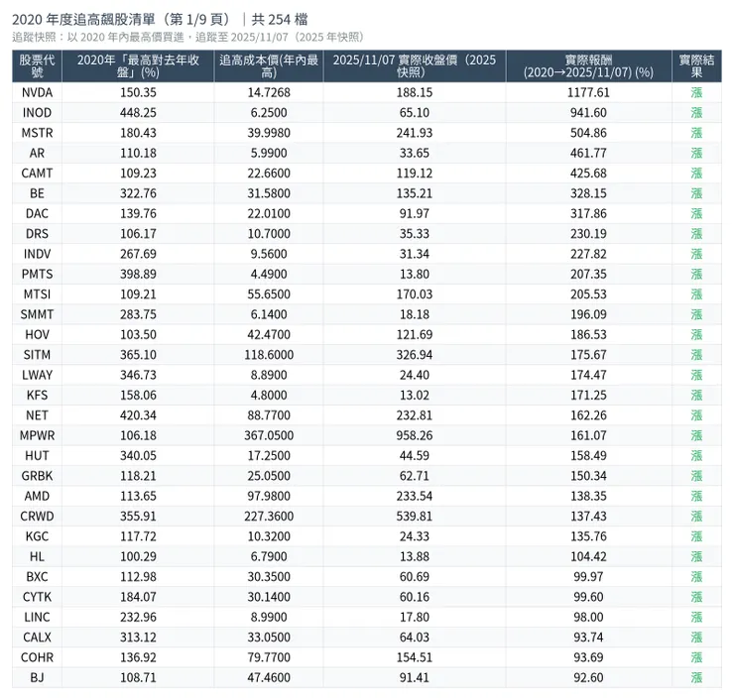Select the 追高成本價(年內最高) column header

(x=268, y=66)
